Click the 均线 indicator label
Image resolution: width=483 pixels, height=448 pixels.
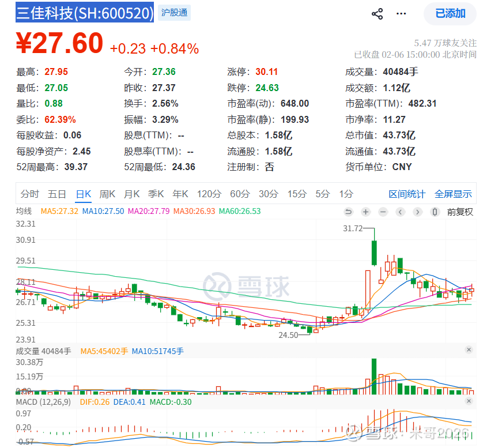click(24, 212)
